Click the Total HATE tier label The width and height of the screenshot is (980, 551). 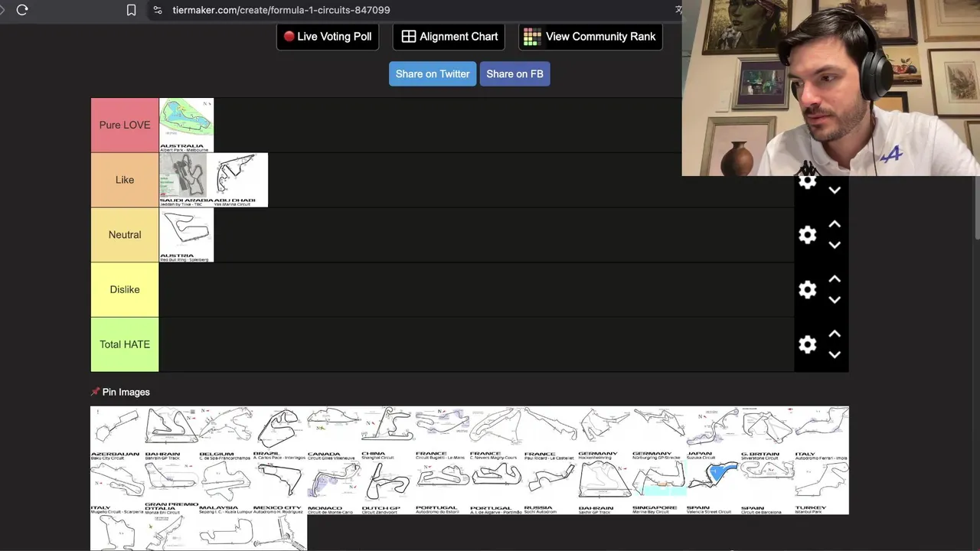(125, 344)
